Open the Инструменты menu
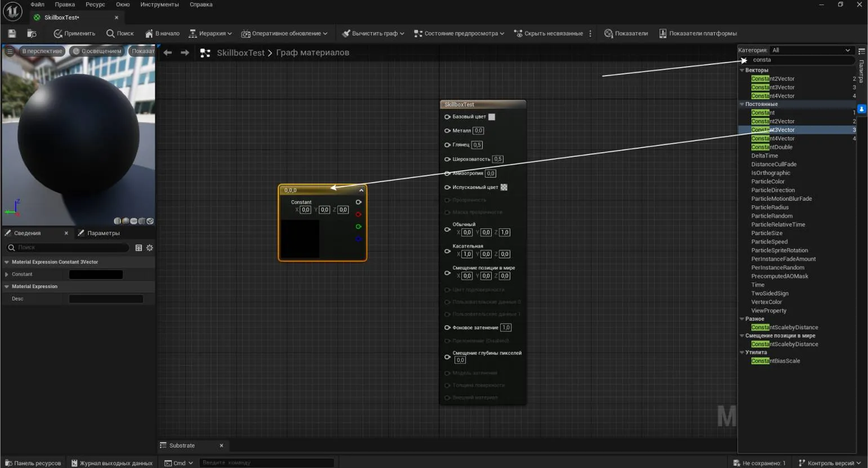Screen dimensions: 868x468 [159, 5]
